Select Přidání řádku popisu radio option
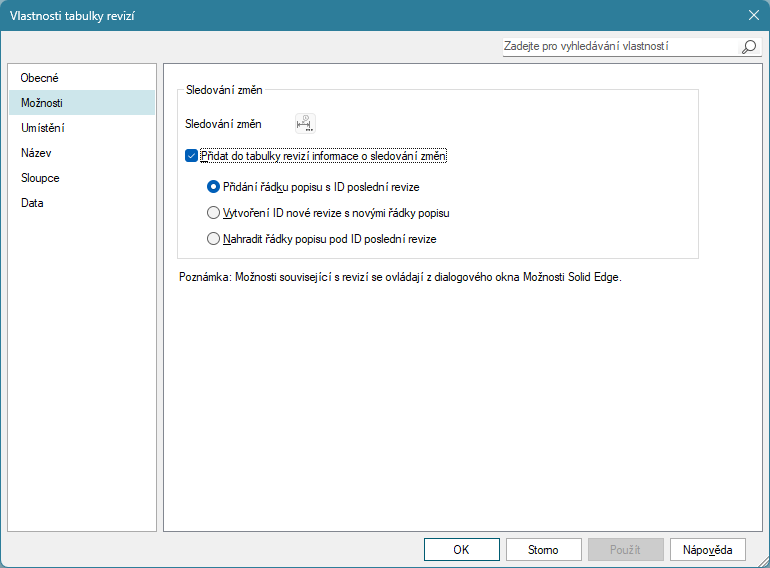Viewport: 770px width, 568px height. tap(213, 186)
